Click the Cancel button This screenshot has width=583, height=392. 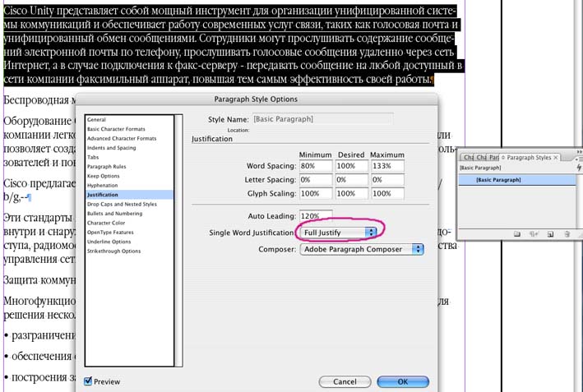point(345,381)
